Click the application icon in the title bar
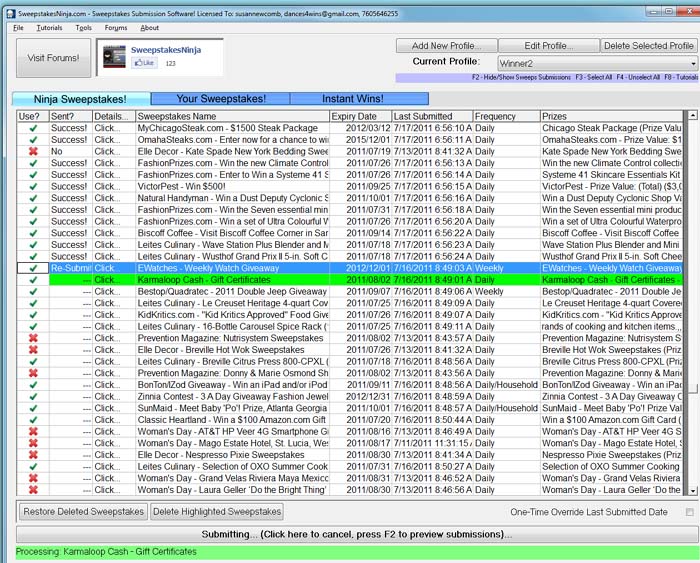The width and height of the screenshot is (700, 563). (11, 14)
